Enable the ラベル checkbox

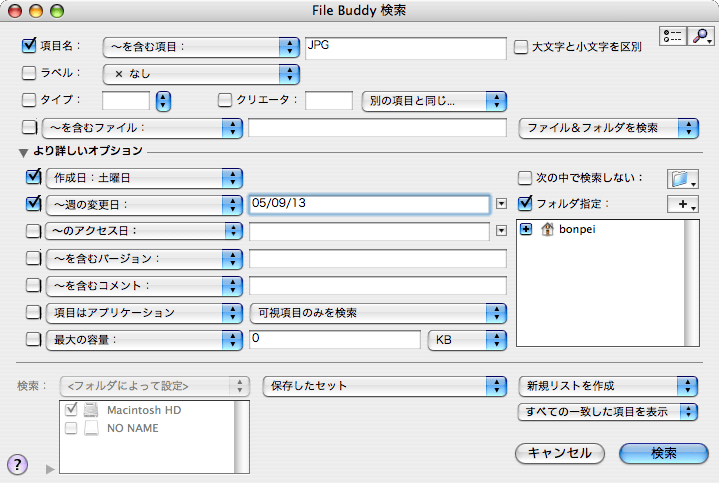[29, 73]
